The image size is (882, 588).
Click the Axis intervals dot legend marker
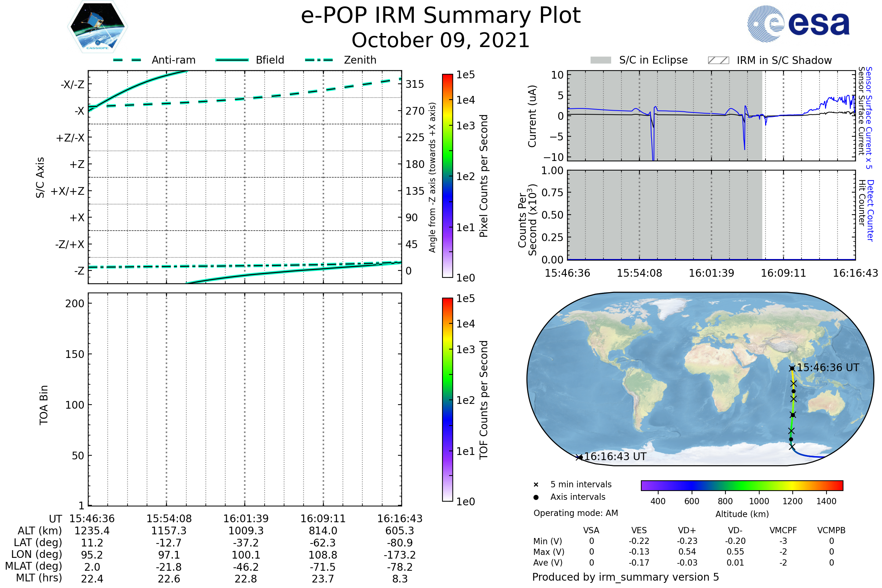click(x=536, y=497)
